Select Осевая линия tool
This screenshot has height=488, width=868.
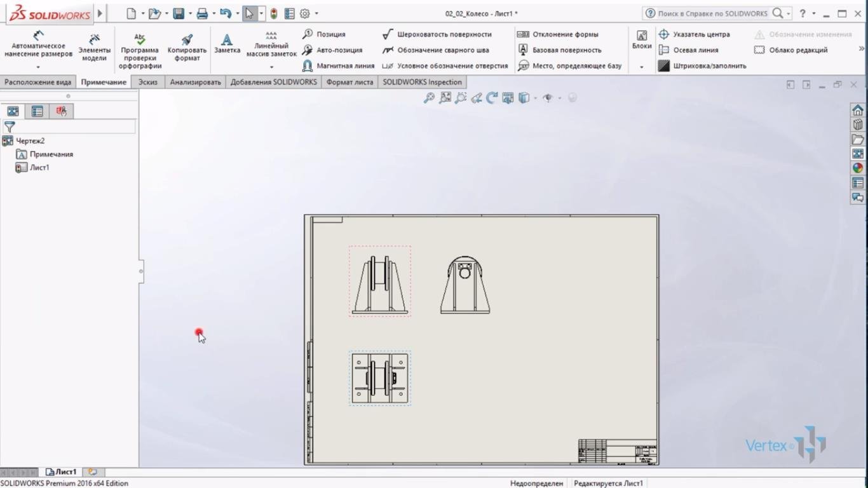[689, 50]
